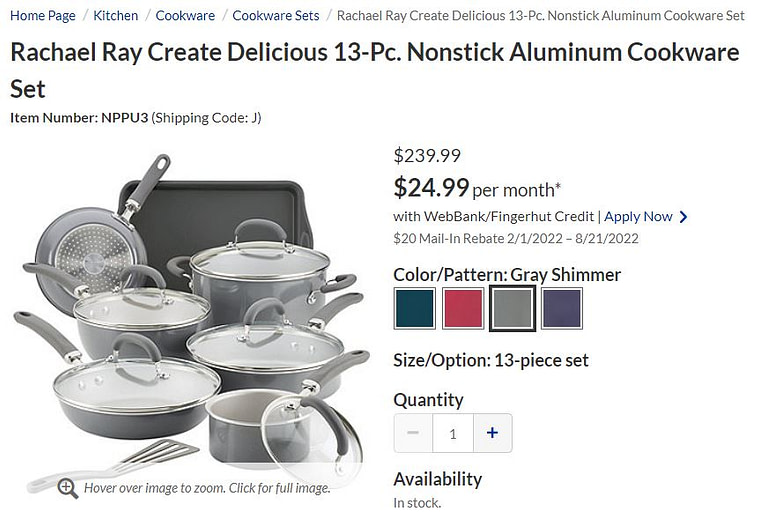
Task: Open the cookware set product image
Action: click(x=190, y=320)
